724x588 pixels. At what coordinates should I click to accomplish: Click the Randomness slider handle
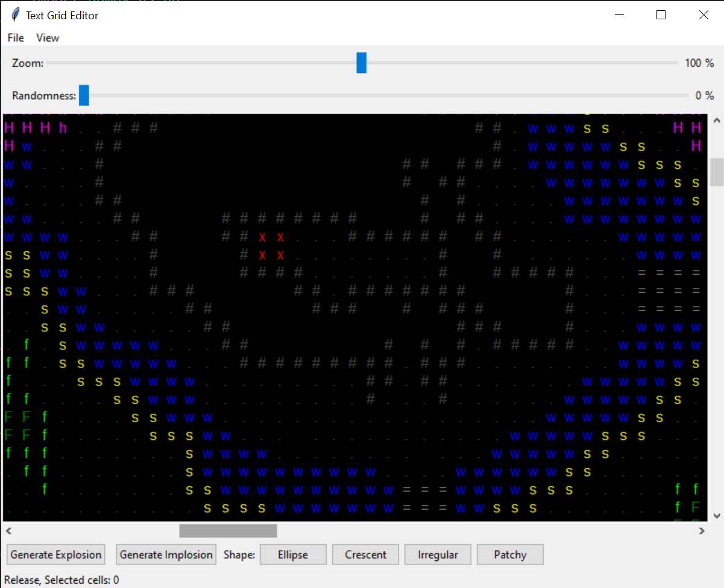tap(84, 95)
